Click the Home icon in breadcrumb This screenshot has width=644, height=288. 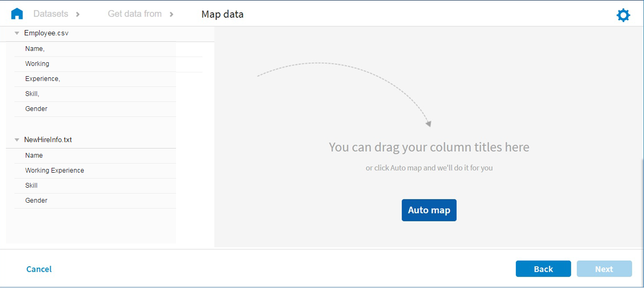(17, 14)
